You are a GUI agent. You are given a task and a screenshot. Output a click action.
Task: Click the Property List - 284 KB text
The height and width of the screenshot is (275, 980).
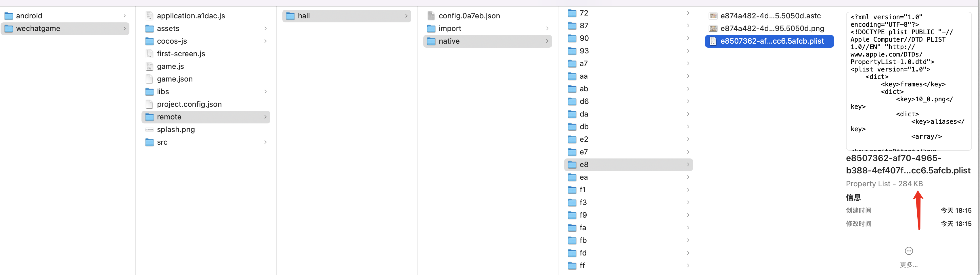884,184
